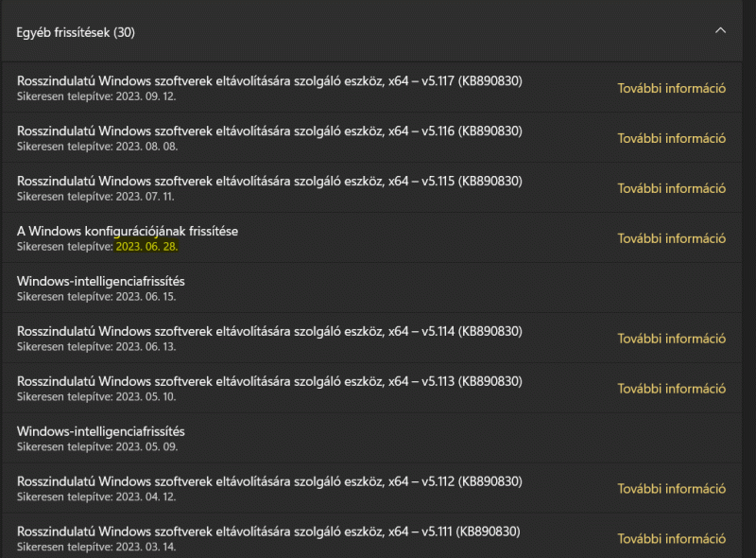This screenshot has width=756, height=558.
Task: Select the v5.113 (KB890830) update title
Action: click(x=269, y=381)
